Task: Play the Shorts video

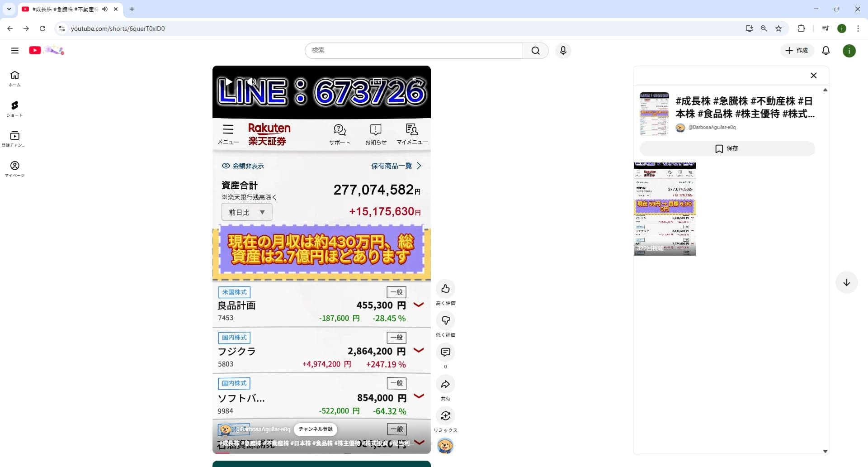Action: [x=229, y=82]
